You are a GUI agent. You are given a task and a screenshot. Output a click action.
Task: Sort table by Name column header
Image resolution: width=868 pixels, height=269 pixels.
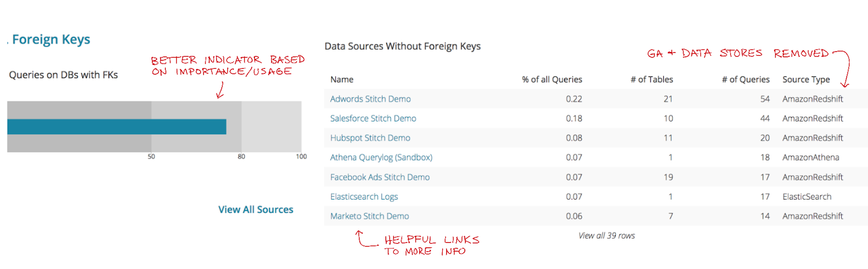coord(342,79)
